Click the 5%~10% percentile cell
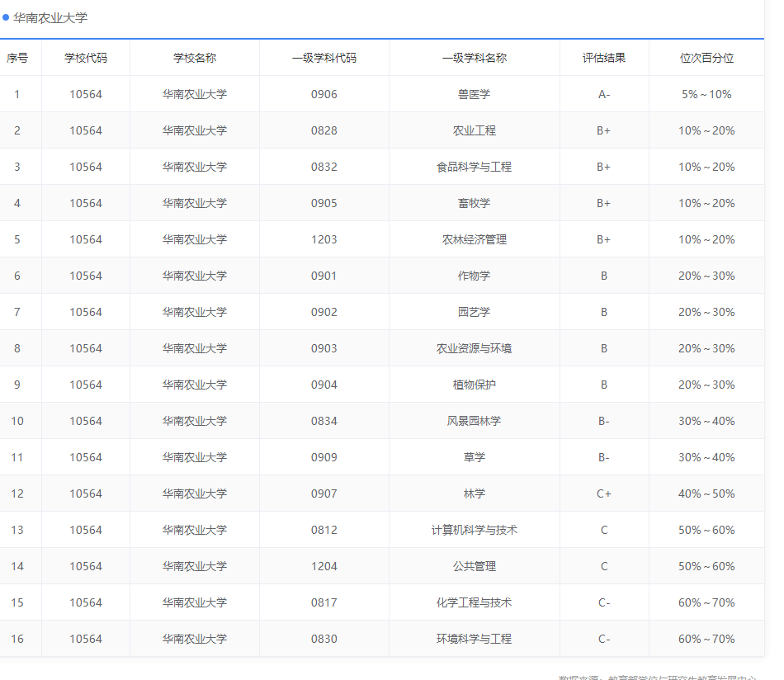 [707, 95]
